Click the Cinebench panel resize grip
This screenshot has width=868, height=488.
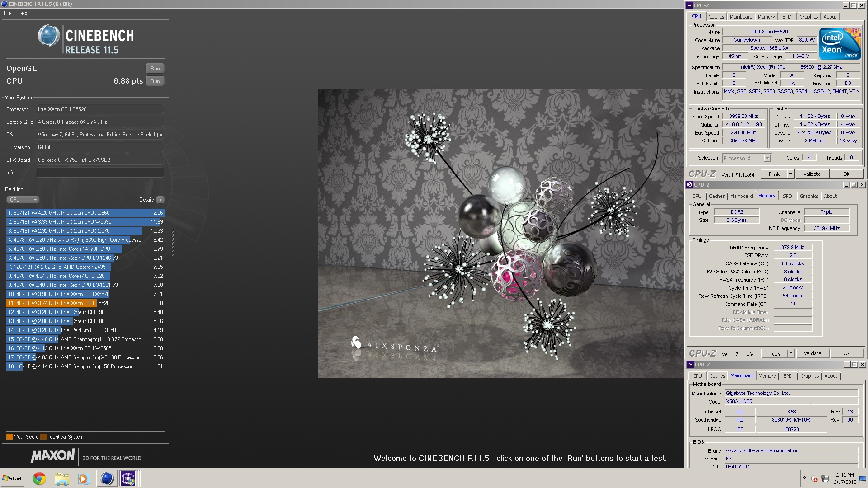point(173,243)
